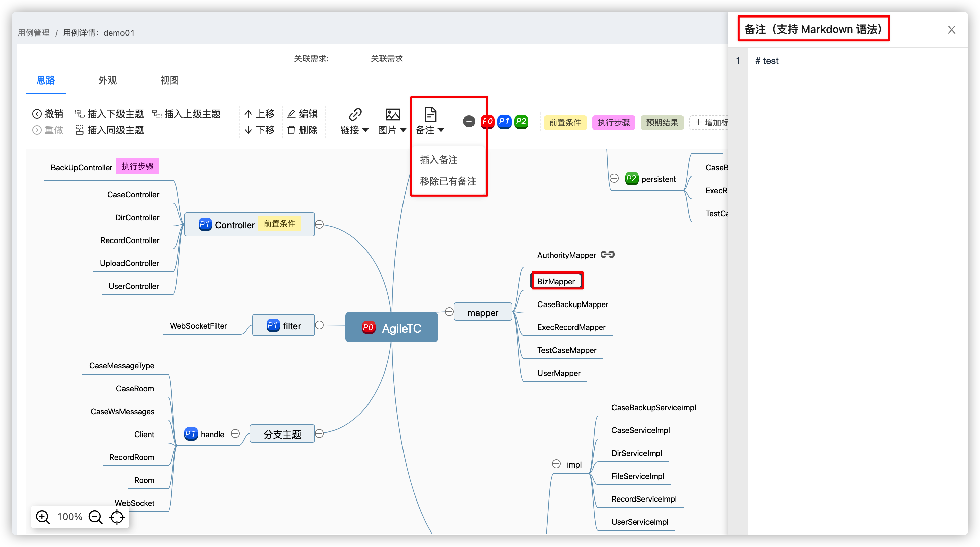Collapse the mapper node
Viewport: 980px width, 547px height.
(x=449, y=312)
